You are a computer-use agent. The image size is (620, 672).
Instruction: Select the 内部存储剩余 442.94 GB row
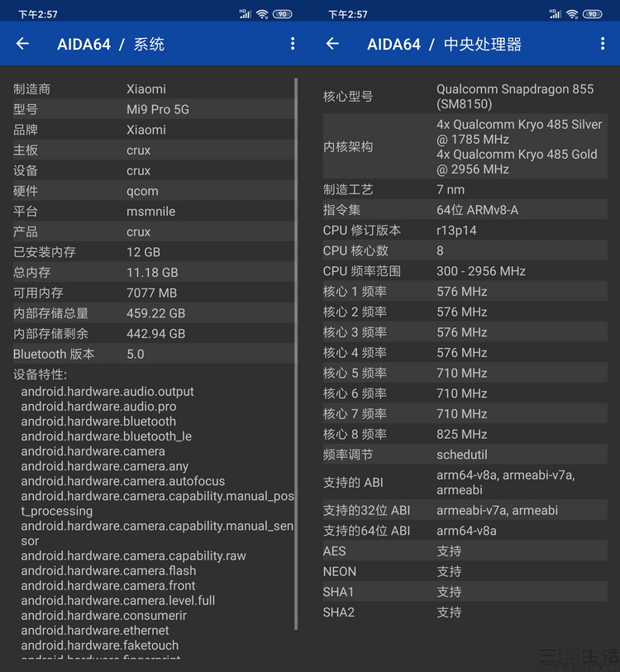click(x=154, y=333)
